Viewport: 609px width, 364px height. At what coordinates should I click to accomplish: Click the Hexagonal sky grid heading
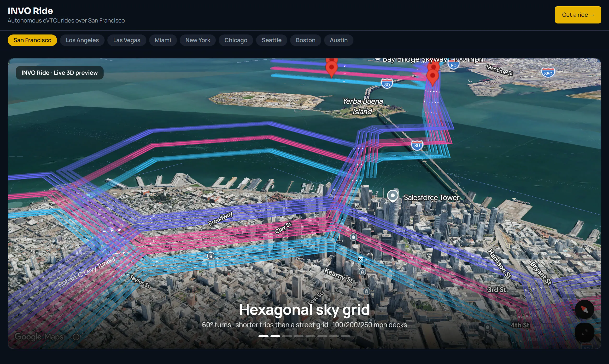point(304,310)
